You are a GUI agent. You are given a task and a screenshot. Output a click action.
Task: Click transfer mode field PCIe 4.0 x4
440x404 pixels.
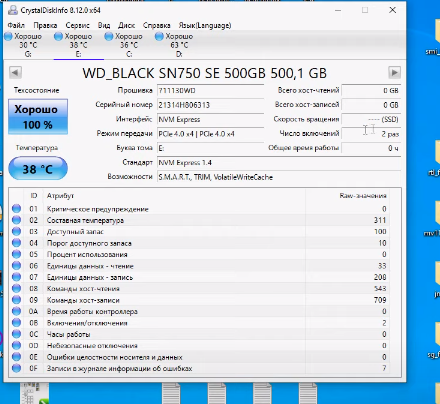pyautogui.click(x=210, y=134)
